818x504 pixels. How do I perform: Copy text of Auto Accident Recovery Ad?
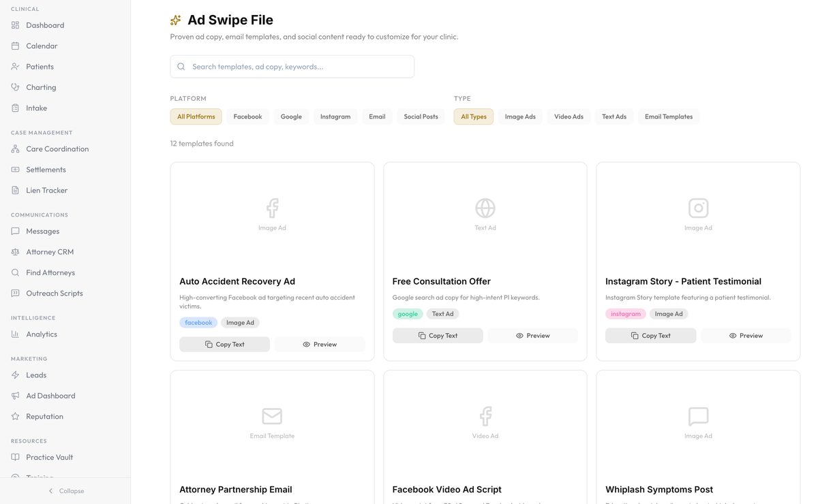pyautogui.click(x=224, y=345)
